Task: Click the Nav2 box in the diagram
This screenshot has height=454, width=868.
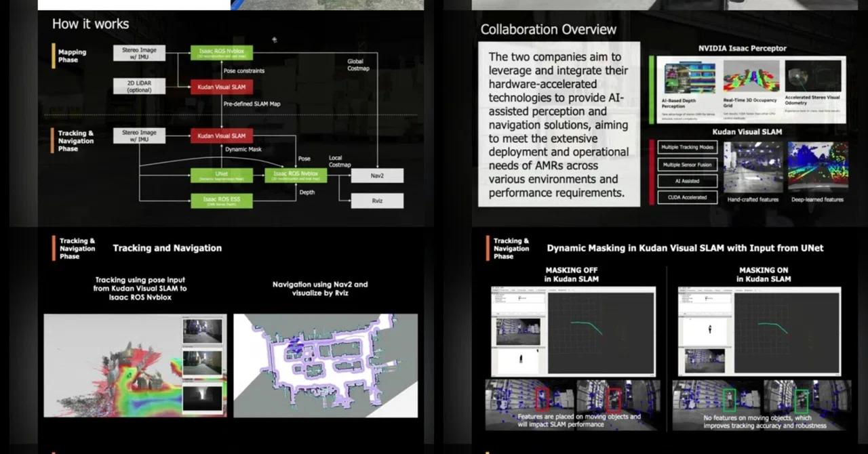Action: pos(377,176)
